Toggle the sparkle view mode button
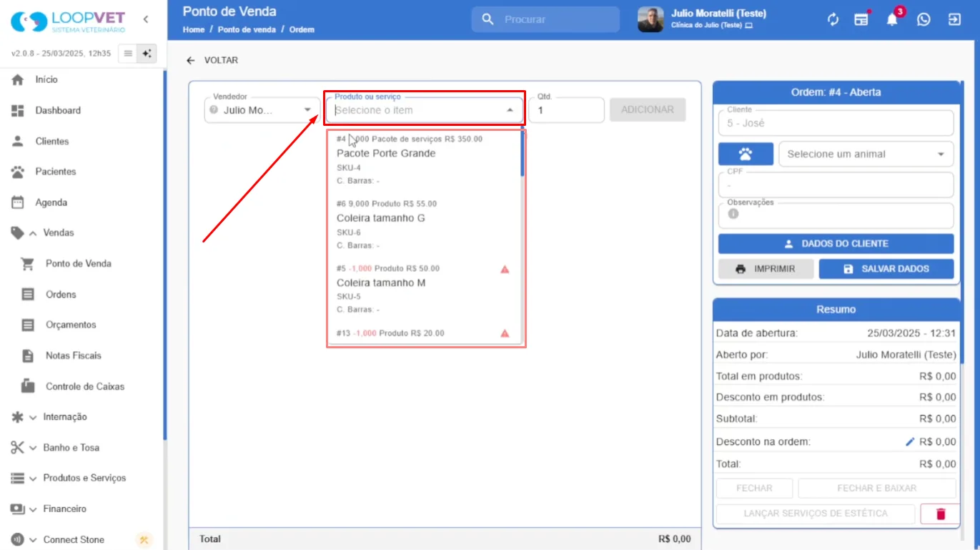Screen dimensions: 980x550 pos(147,54)
